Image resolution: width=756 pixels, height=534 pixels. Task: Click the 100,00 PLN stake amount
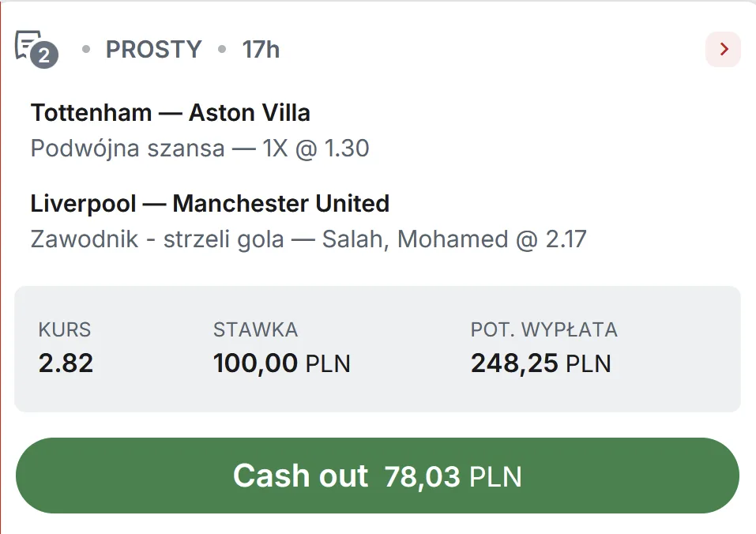(x=255, y=363)
